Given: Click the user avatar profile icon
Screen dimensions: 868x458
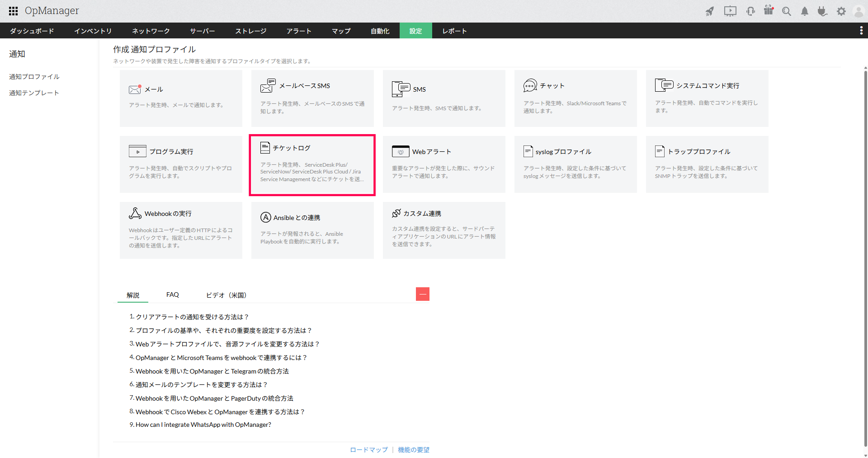Looking at the screenshot, I should 859,11.
